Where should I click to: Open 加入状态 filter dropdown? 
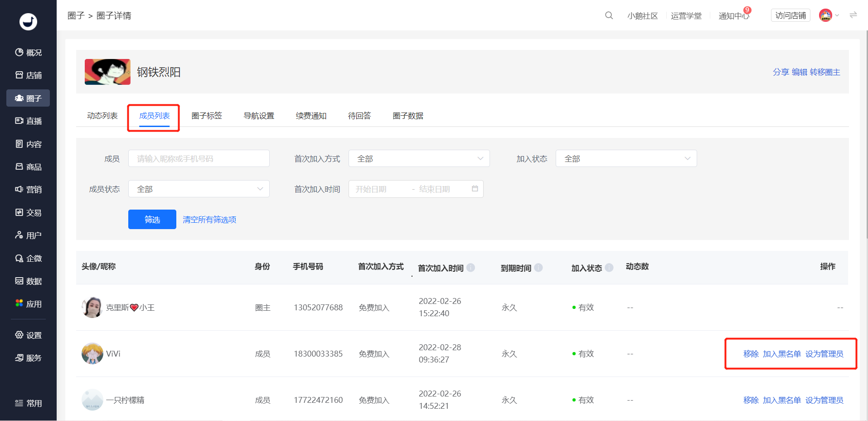click(x=626, y=158)
